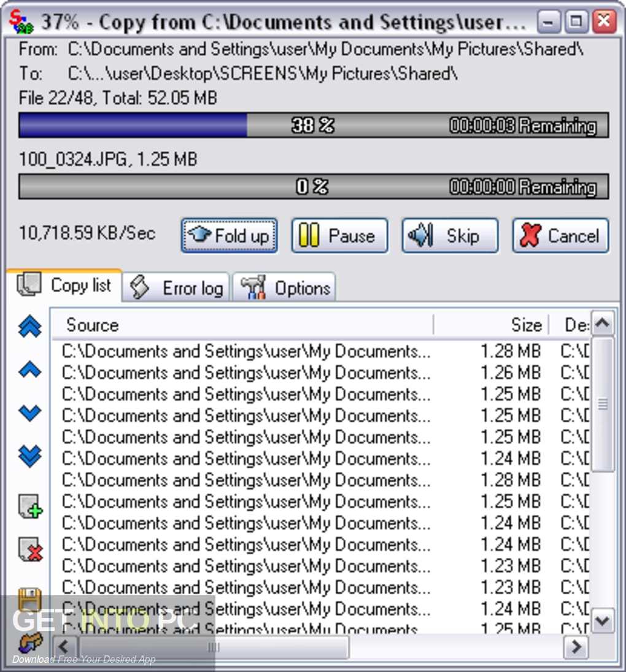Save the copy list using the floppy icon
The image size is (626, 672).
(x=29, y=598)
